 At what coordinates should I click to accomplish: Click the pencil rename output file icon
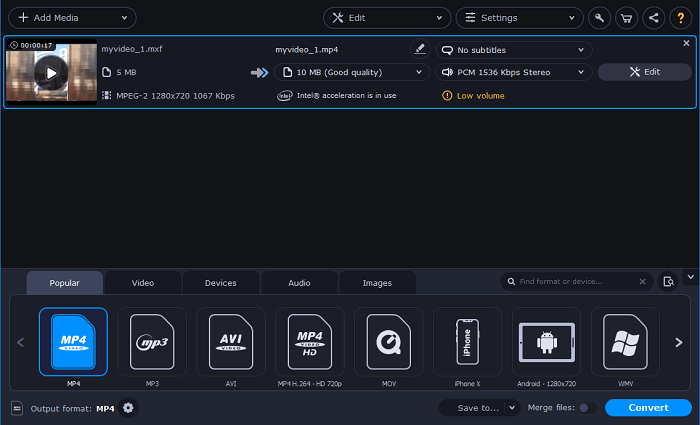click(419, 49)
